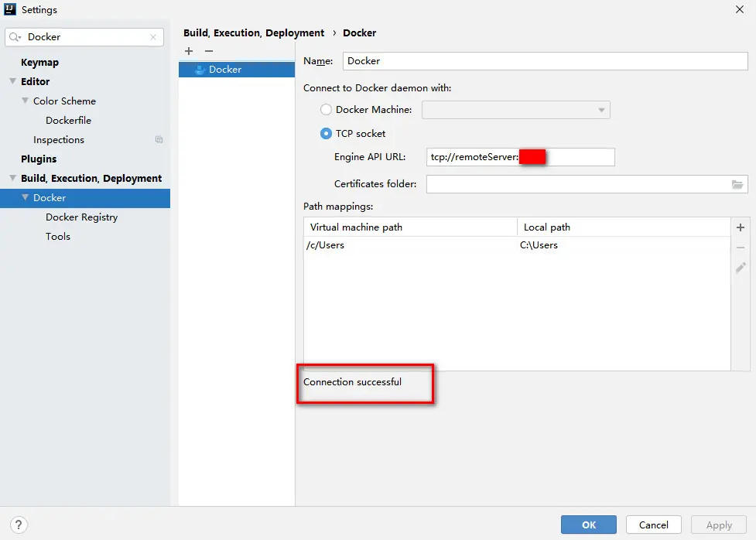Add a new path mapping
This screenshot has width=756, height=540.
pyautogui.click(x=741, y=227)
